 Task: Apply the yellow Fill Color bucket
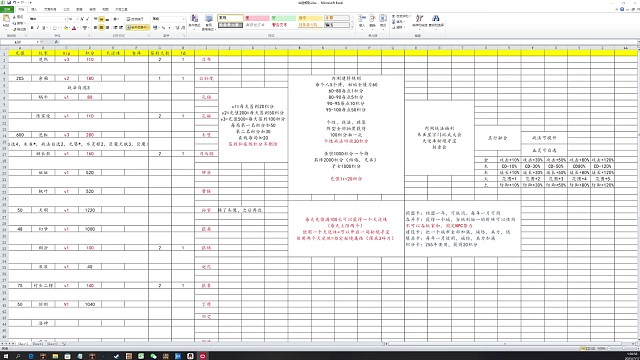(66, 28)
